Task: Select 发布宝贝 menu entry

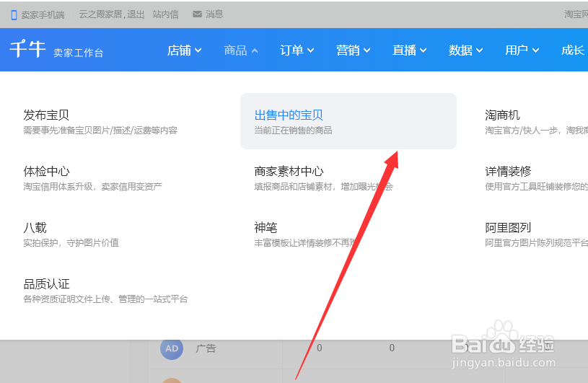Action: pyautogui.click(x=46, y=115)
